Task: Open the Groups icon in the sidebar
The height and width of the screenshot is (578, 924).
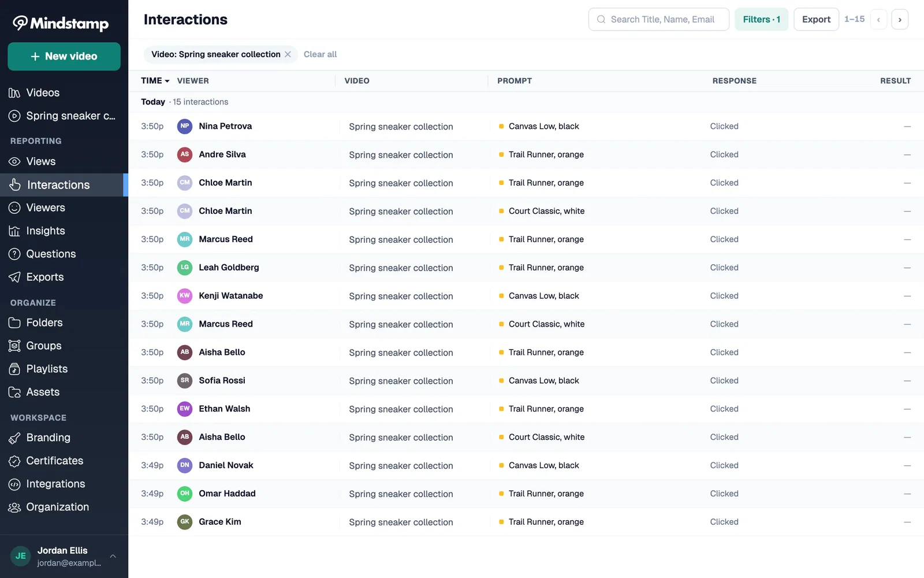Action: coord(14,346)
